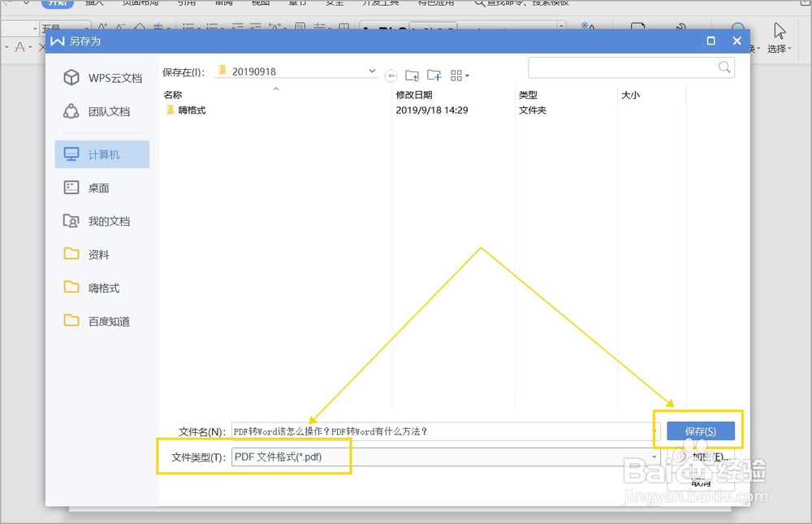Switch to the 审阅 ribbon tab
This screenshot has width=812, height=524.
[x=223, y=3]
